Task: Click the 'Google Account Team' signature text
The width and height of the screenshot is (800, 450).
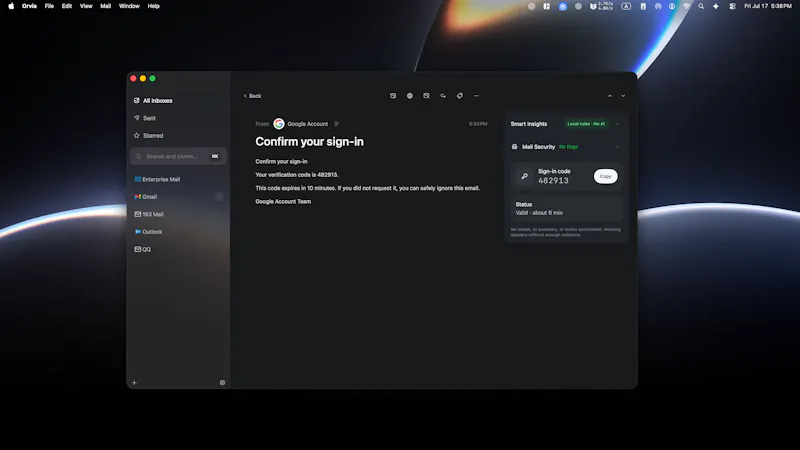Action: tap(283, 202)
